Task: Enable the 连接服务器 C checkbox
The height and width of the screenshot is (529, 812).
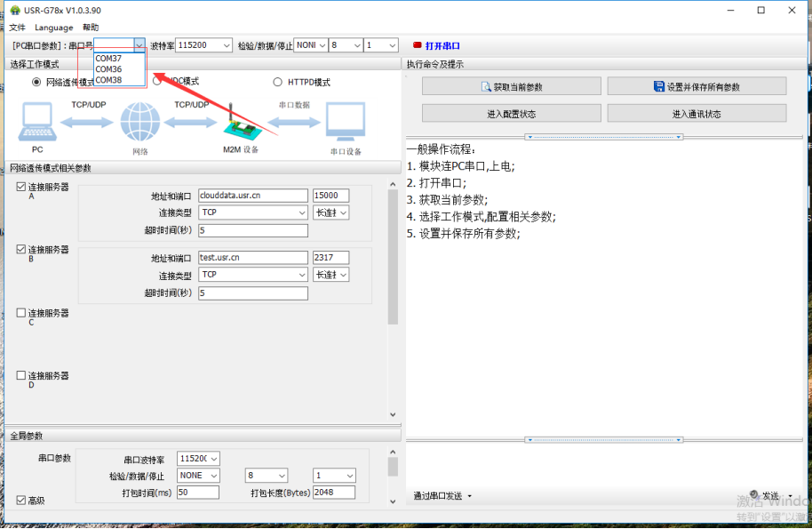Action: click(x=21, y=313)
